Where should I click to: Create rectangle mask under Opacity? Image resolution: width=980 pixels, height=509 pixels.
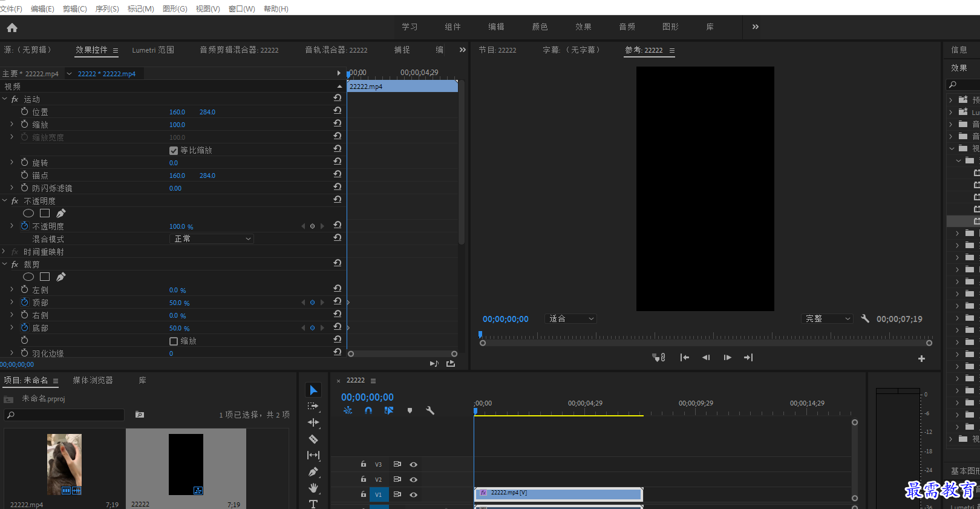[x=45, y=213]
